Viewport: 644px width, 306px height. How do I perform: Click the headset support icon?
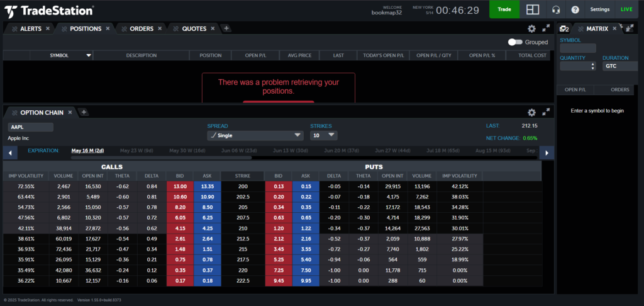555,9
